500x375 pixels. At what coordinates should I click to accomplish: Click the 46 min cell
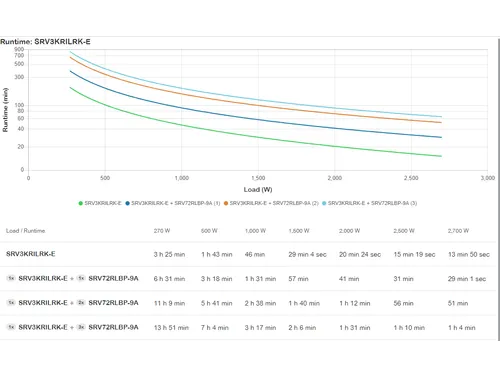[255, 254]
